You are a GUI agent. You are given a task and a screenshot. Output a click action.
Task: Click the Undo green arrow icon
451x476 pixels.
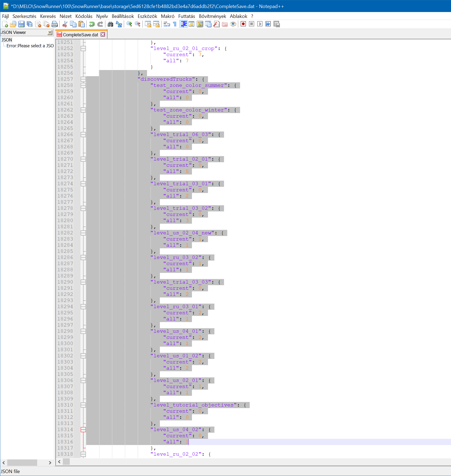(92, 24)
